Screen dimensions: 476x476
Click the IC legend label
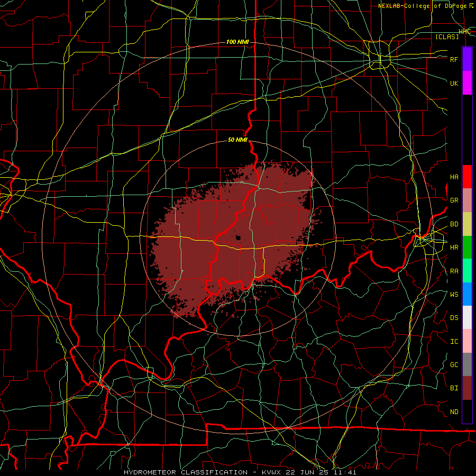pyautogui.click(x=454, y=342)
